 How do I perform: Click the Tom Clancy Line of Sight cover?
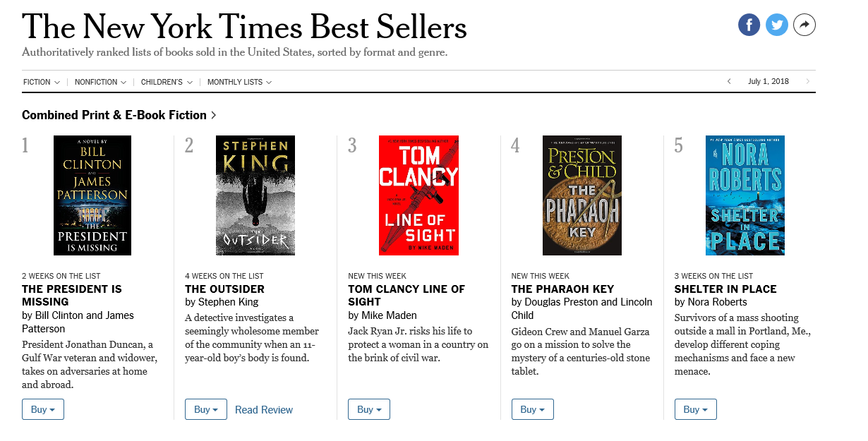pyautogui.click(x=418, y=195)
